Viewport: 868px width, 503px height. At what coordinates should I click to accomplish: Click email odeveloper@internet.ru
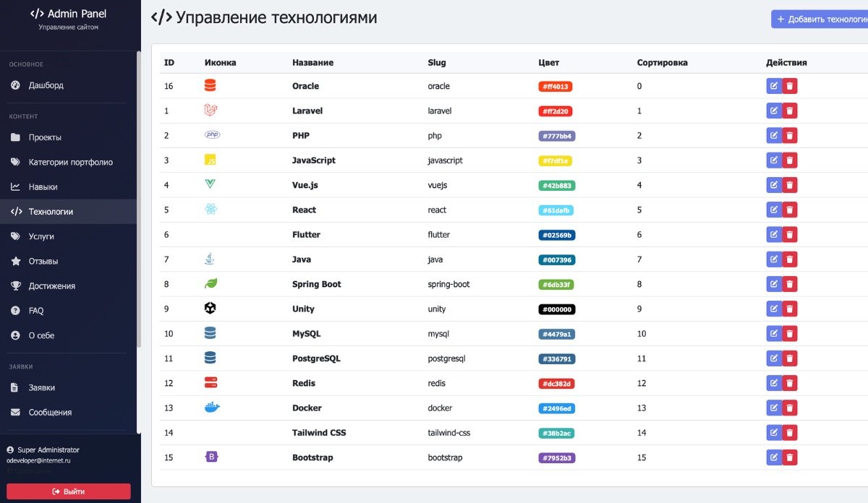pyautogui.click(x=38, y=460)
